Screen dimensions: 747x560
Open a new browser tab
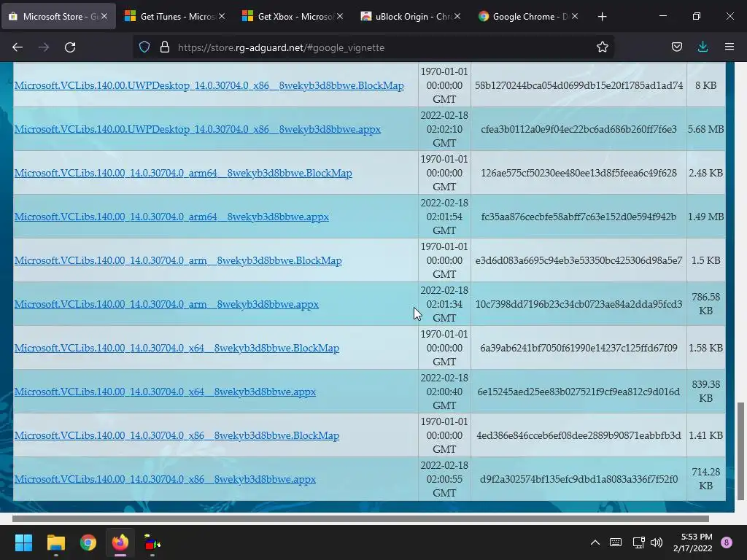point(602,17)
